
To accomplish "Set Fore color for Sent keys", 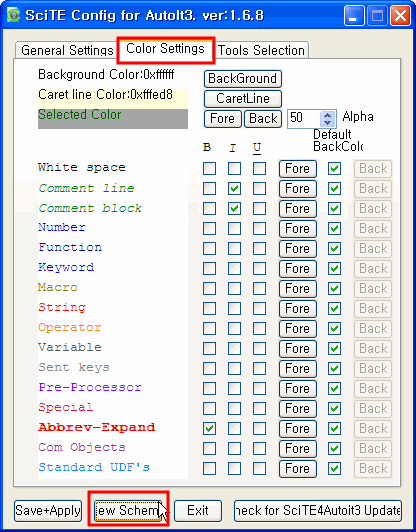I will point(298,369).
